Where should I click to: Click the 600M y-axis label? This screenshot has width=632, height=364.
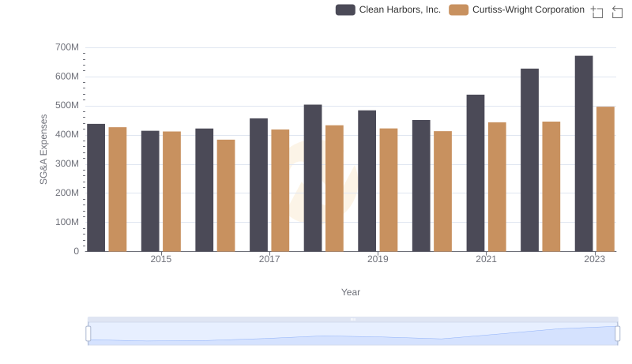67,77
